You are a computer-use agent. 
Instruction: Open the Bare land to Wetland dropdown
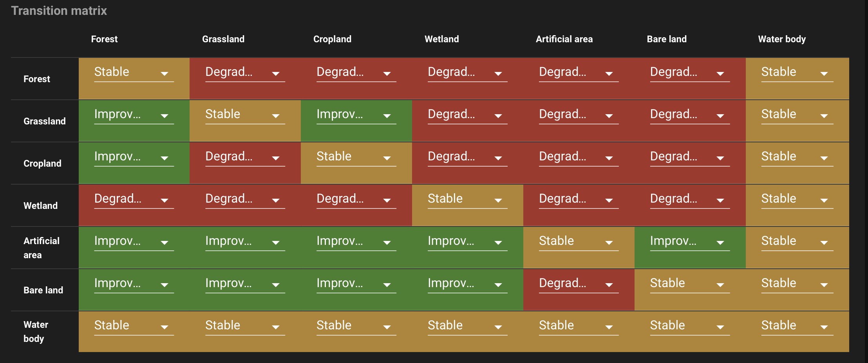point(468,284)
